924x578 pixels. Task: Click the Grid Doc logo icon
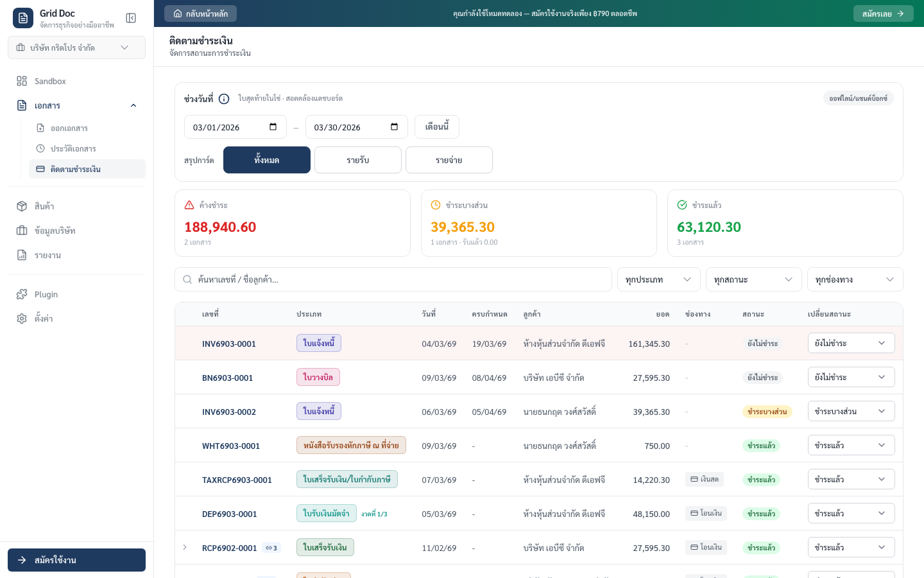coord(23,18)
